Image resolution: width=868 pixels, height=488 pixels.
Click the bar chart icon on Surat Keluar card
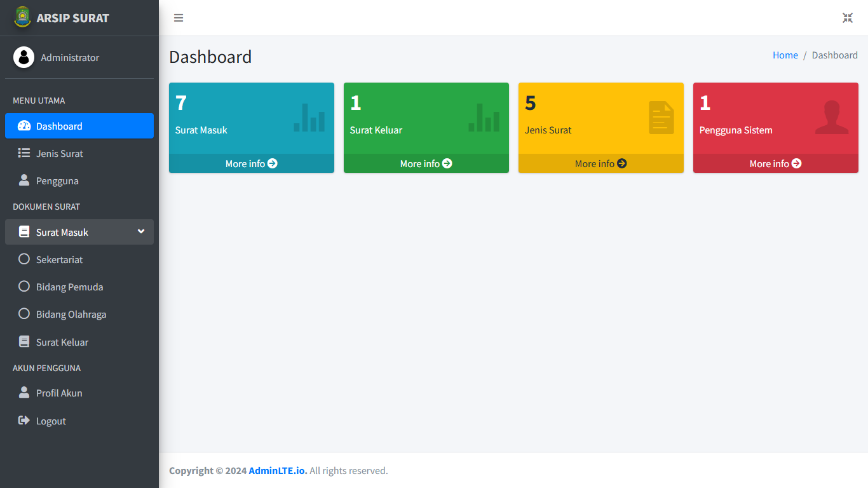(x=484, y=118)
